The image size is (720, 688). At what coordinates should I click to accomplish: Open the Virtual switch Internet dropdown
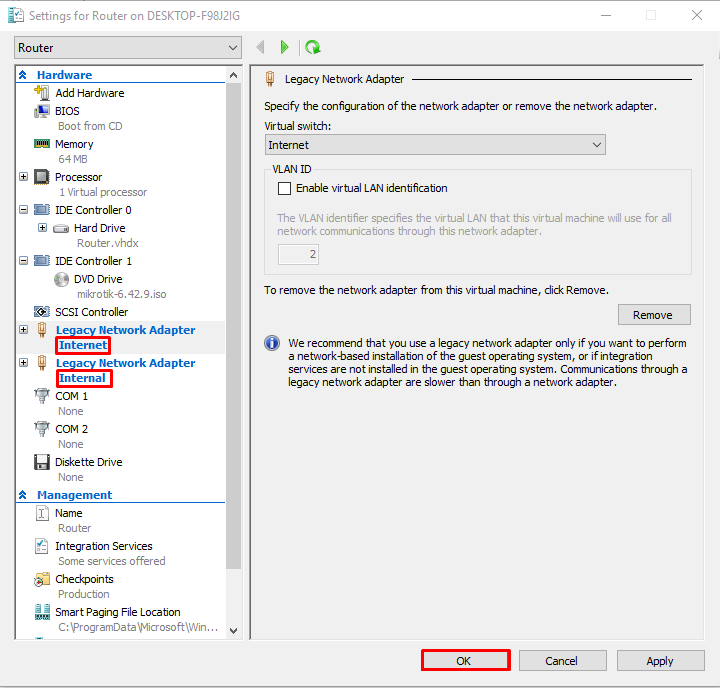[435, 145]
